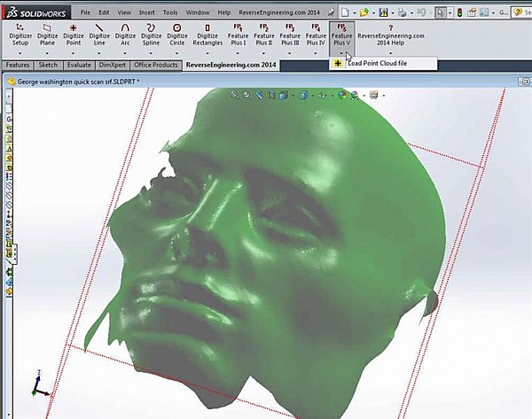Viewport: 532px width, 419px height.
Task: Click the Zoom to Fit view icon
Action: (x=234, y=96)
